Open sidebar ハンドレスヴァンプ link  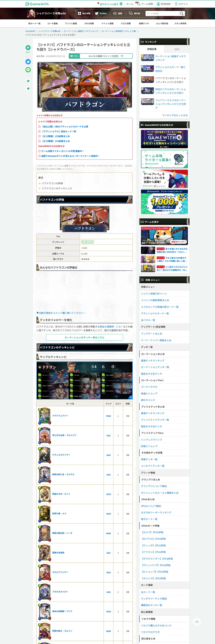click(x=151, y=439)
